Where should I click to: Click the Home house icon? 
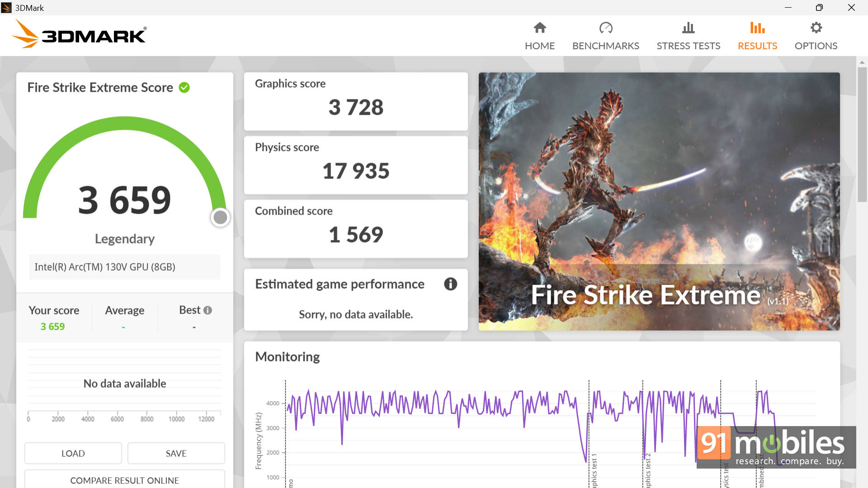[x=540, y=28]
